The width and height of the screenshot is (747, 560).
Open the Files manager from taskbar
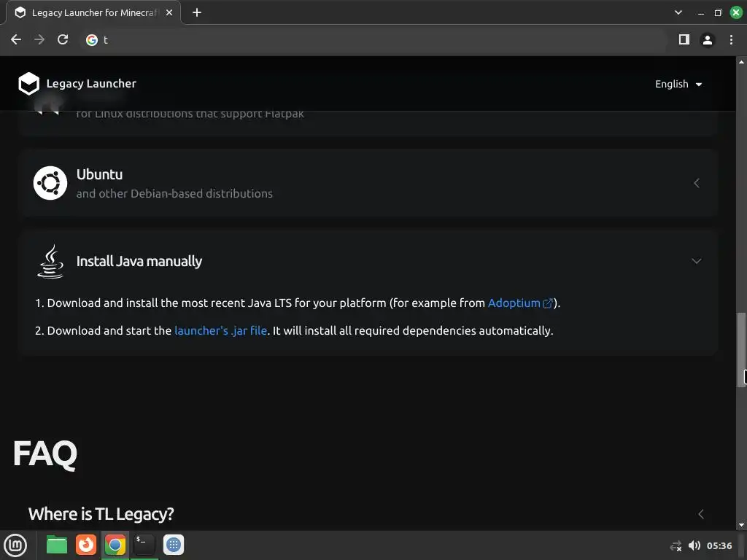(57, 545)
